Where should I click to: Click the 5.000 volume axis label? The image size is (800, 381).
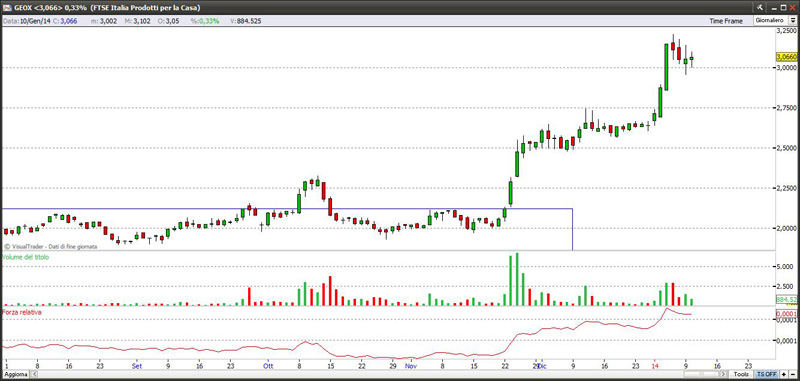(x=784, y=266)
